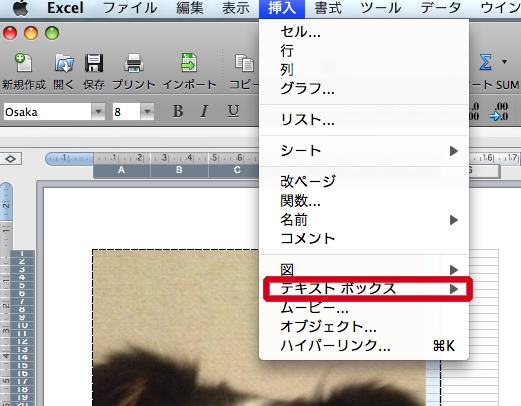The width and height of the screenshot is (521, 406).
Task: Select the 関数... menu entry
Action: [x=300, y=201]
